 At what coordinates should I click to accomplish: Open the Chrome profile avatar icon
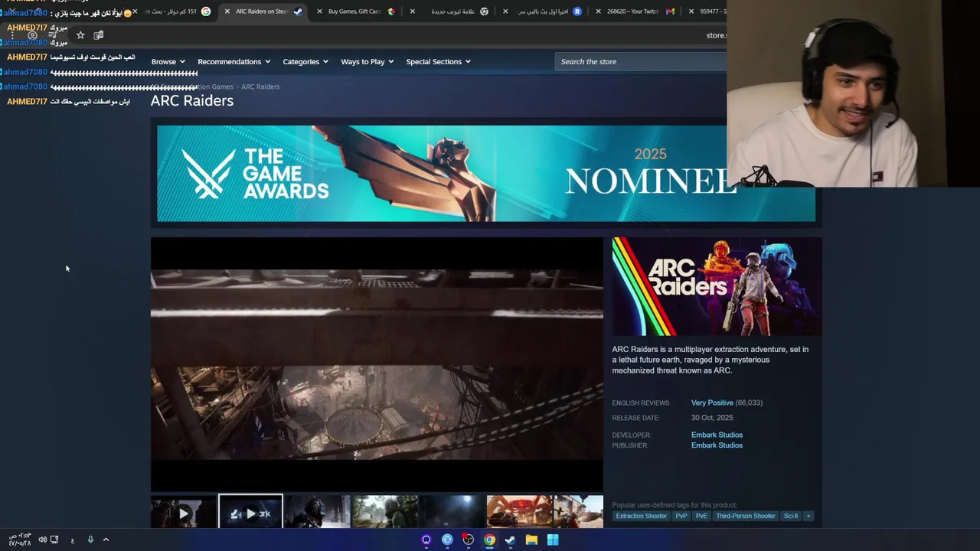(32, 35)
